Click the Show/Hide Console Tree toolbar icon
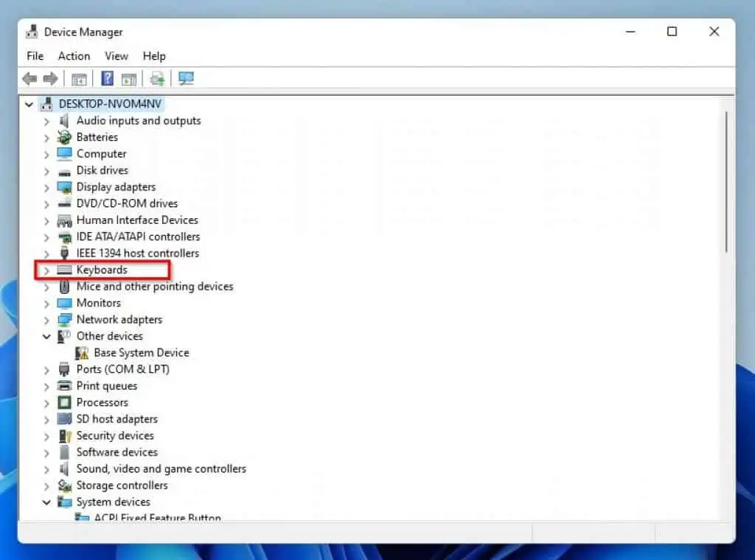 79,78
